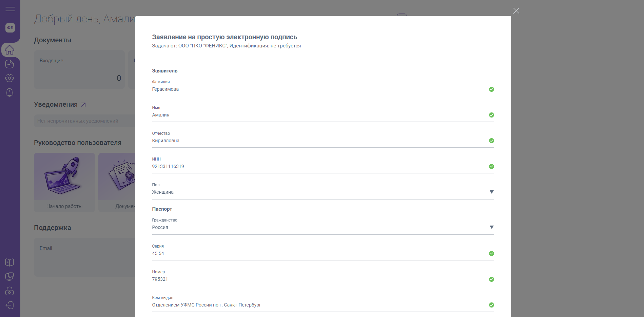Open the hamburger menu in sidebar
The height and width of the screenshot is (317, 644).
click(10, 9)
